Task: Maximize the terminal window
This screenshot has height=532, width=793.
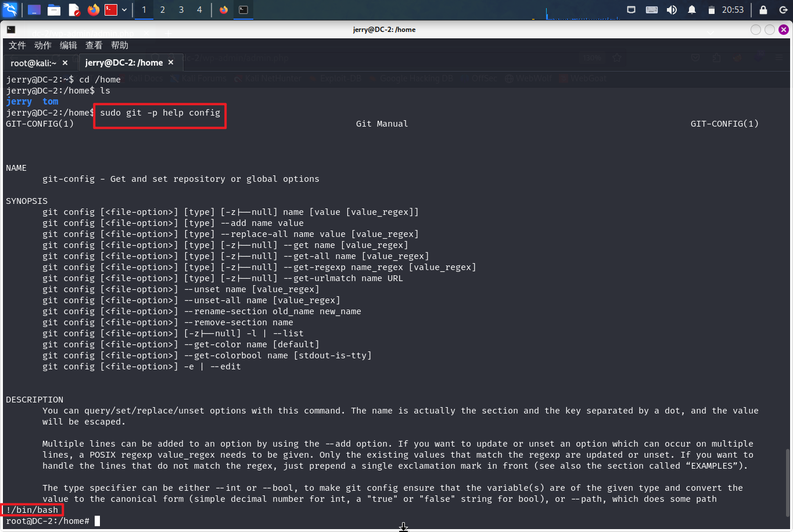Action: pos(770,30)
